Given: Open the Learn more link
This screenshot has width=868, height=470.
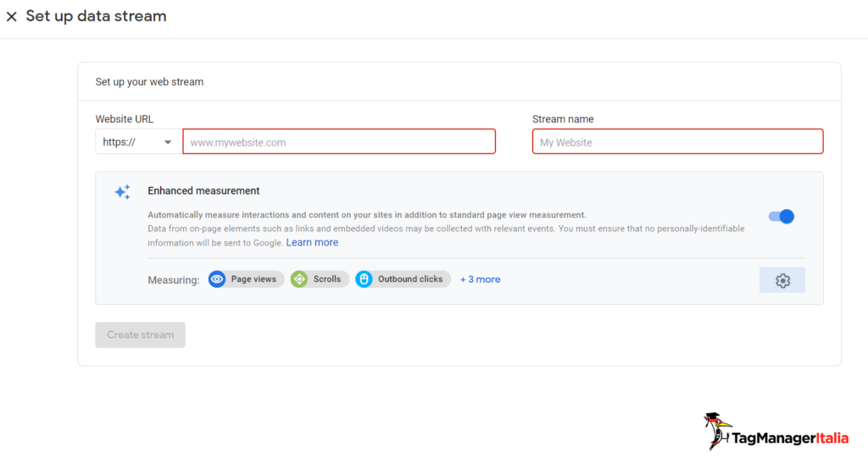Looking at the screenshot, I should click(312, 243).
